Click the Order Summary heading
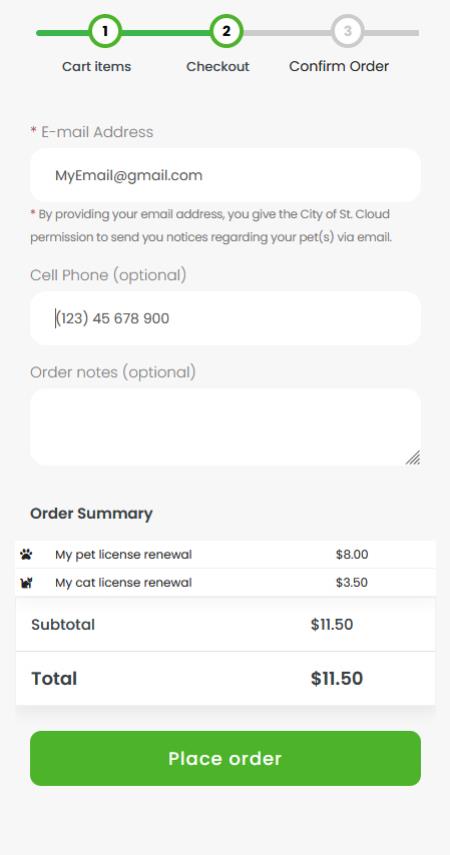450x855 pixels. pos(91,514)
